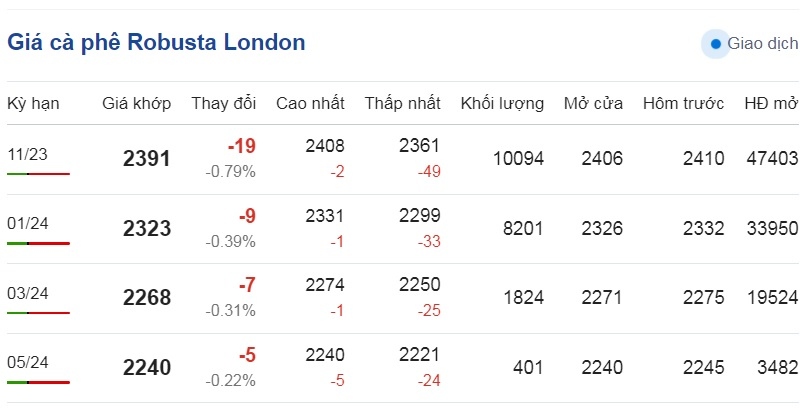The width and height of the screenshot is (808, 411).
Task: Click the matched price 2391
Action: [x=147, y=159]
